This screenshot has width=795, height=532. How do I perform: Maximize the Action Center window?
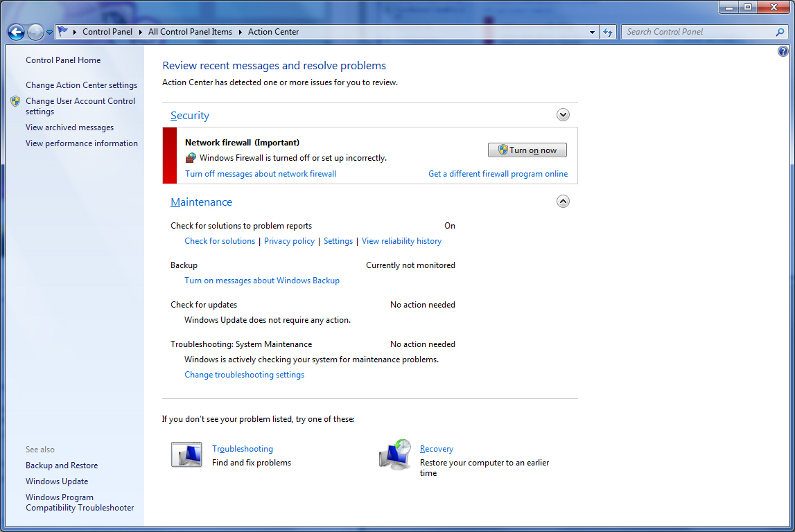point(747,7)
